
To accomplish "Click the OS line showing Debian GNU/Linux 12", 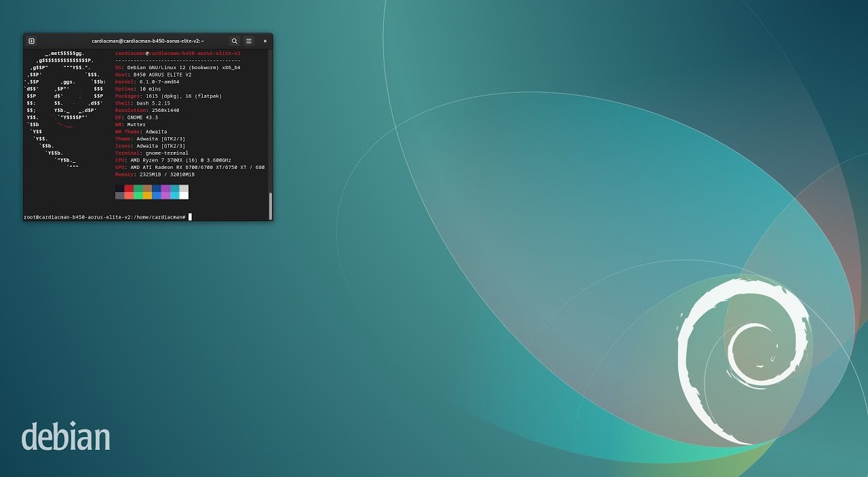I will (178, 67).
